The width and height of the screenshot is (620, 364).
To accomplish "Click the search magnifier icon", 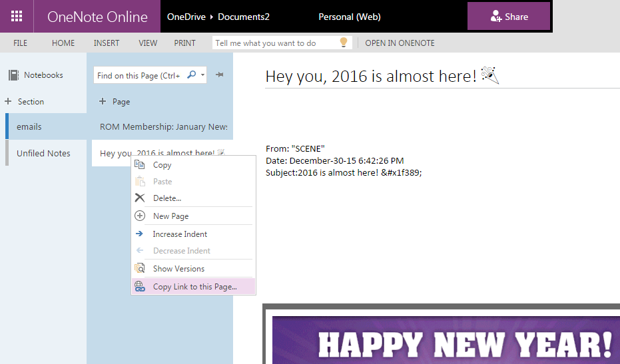I will [191, 75].
